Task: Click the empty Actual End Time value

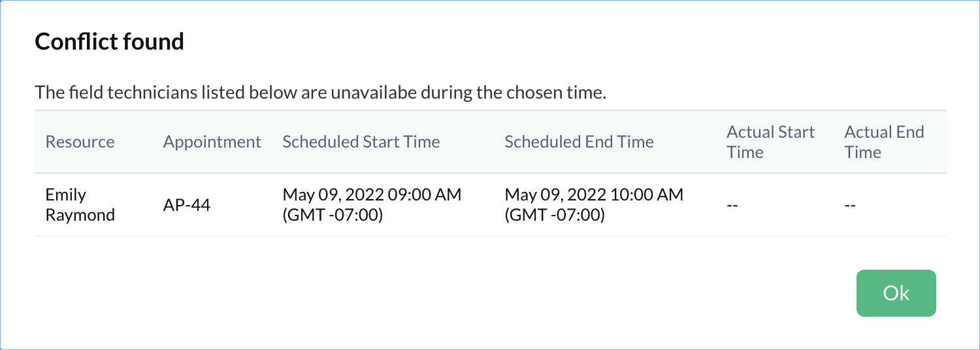Action: tap(850, 205)
